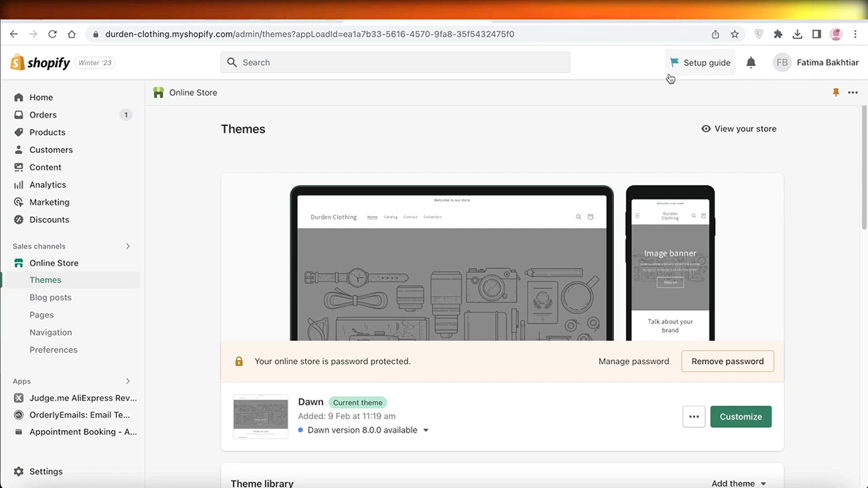Open Add theme dropdown
The height and width of the screenshot is (488, 868).
[739, 483]
